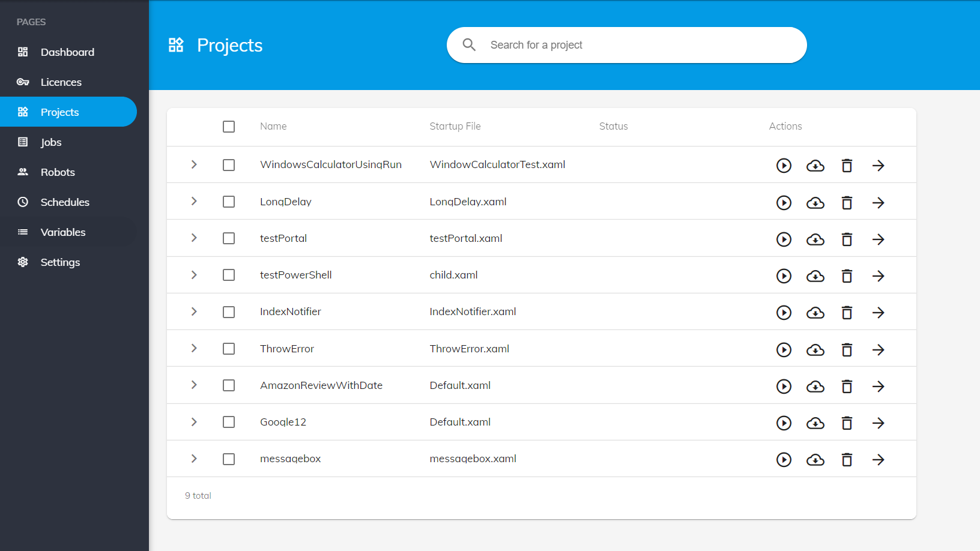The width and height of the screenshot is (980, 551).
Task: Delete the AmazonReviewWithDate project
Action: coord(847,387)
